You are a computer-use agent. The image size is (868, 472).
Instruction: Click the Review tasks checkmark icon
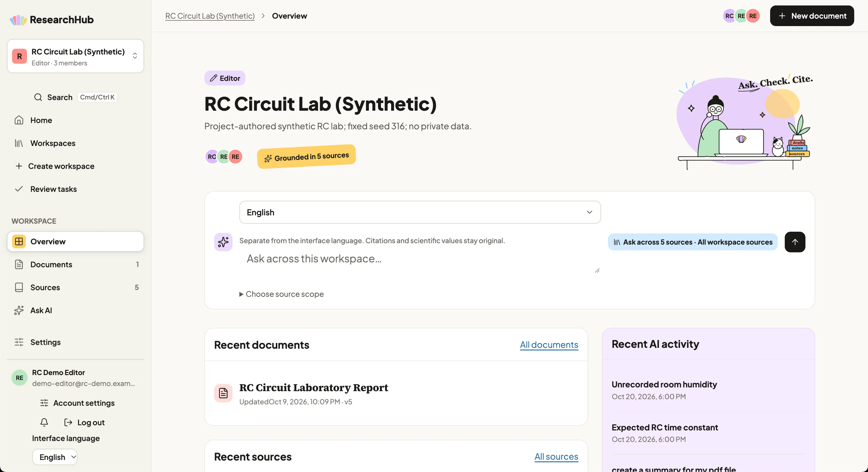point(19,189)
